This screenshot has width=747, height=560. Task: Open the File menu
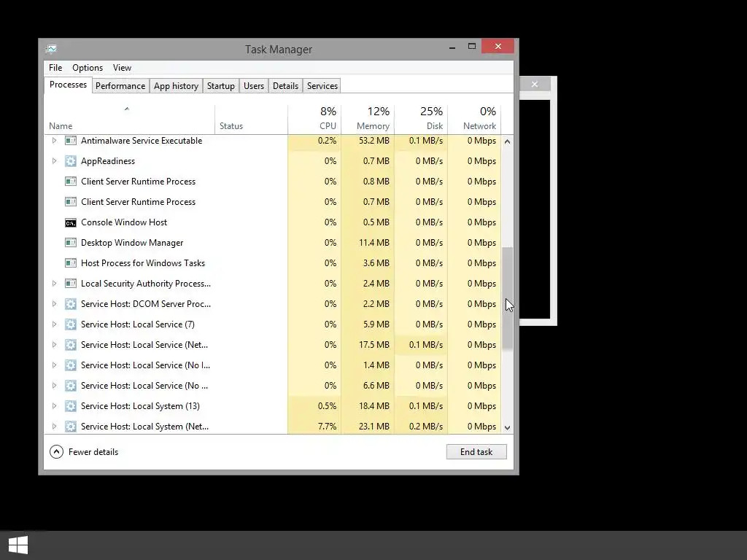pyautogui.click(x=55, y=68)
